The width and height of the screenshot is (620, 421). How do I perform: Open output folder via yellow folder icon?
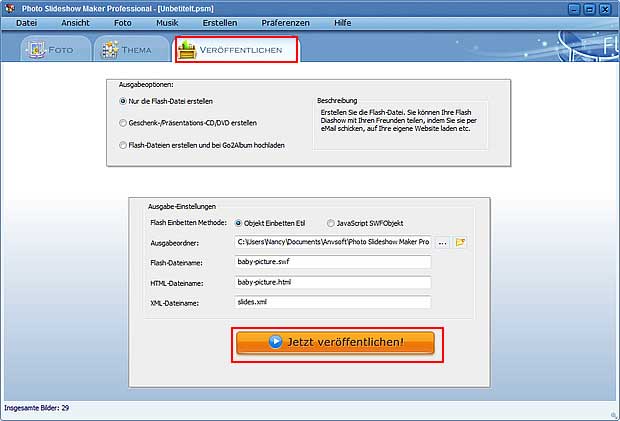coord(460,242)
